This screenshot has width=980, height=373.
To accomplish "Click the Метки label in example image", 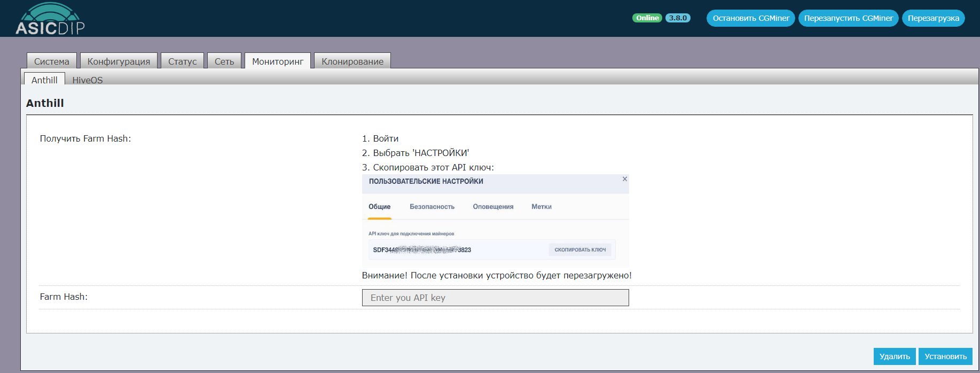I will tap(542, 207).
